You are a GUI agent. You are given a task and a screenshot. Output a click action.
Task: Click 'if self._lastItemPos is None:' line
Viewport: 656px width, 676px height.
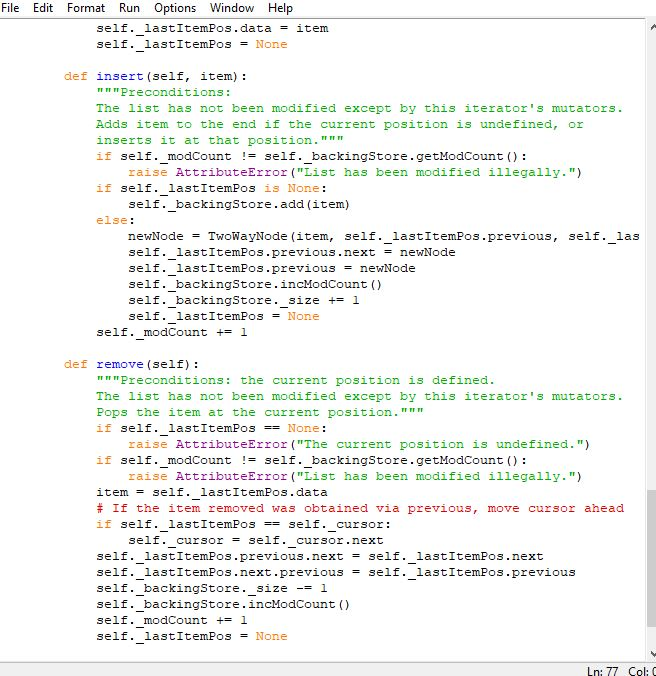click(212, 188)
